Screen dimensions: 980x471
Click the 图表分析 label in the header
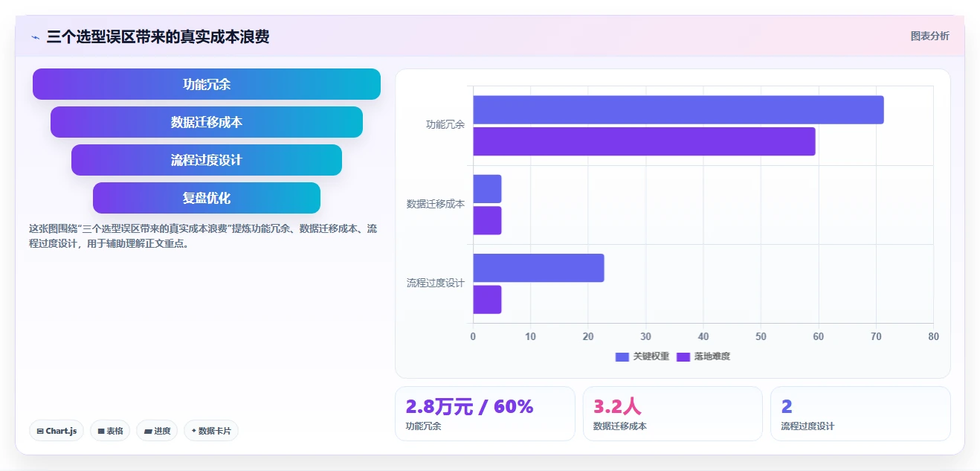click(929, 36)
